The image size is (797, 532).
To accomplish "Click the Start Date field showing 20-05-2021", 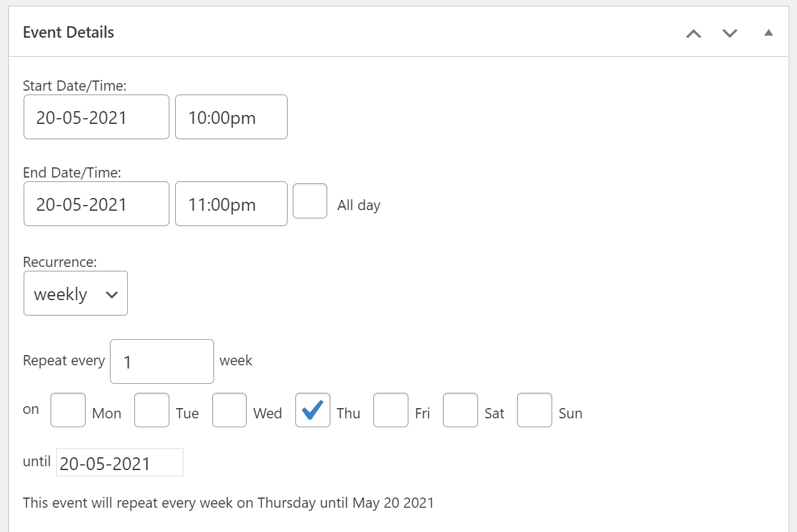I will click(96, 117).
